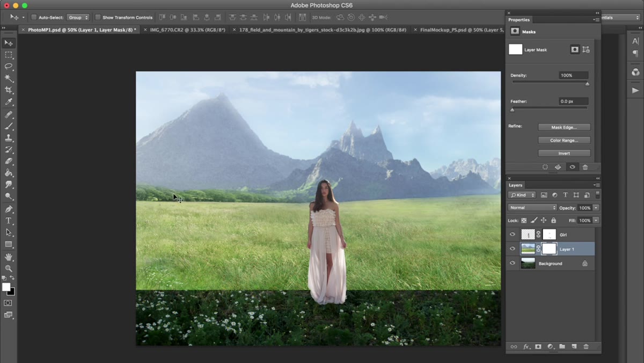644x363 pixels.
Task: Select the Eyedropper tool
Action: 9,102
